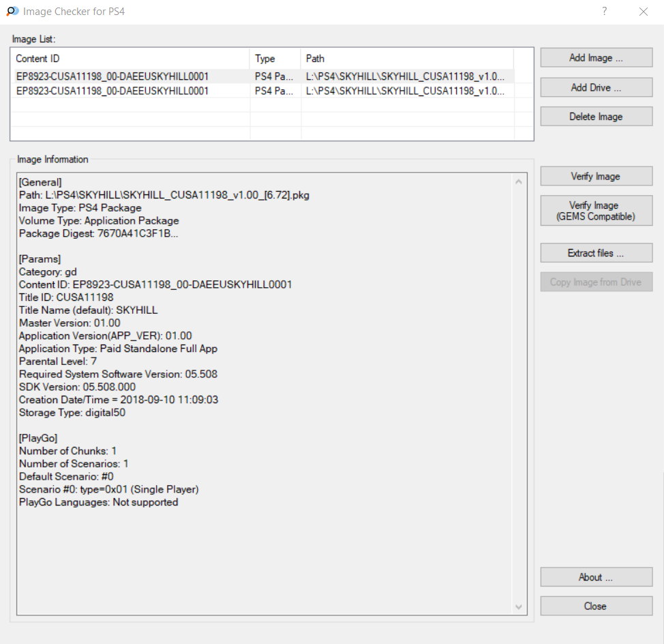Image resolution: width=664 pixels, height=644 pixels.
Task: Click the [Params] section heading
Action: 40,259
